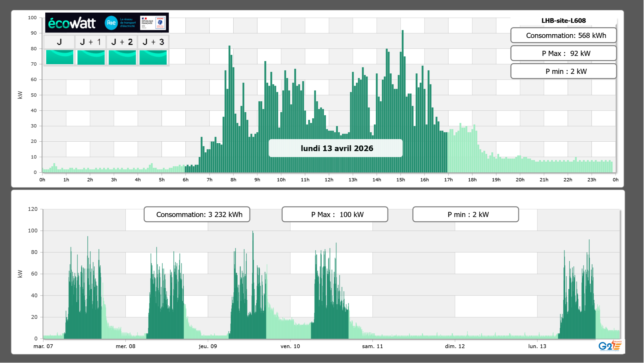Image resolution: width=644 pixels, height=363 pixels.
Task: Click the Consommation 568 kWh box
Action: tap(563, 35)
